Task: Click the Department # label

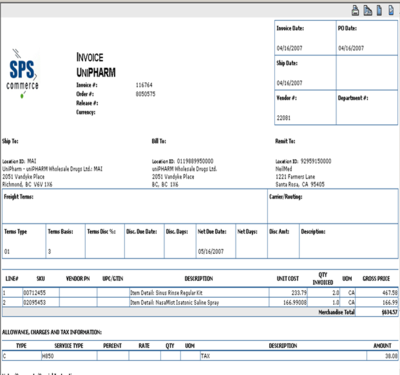Action: point(353,98)
